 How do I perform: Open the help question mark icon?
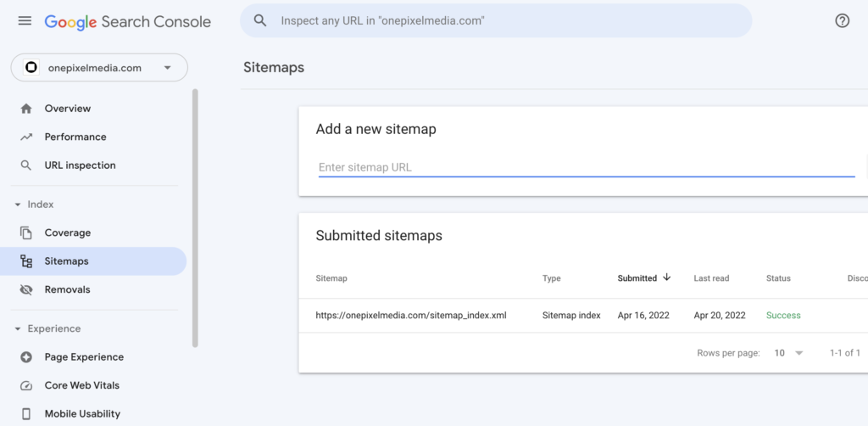842,21
